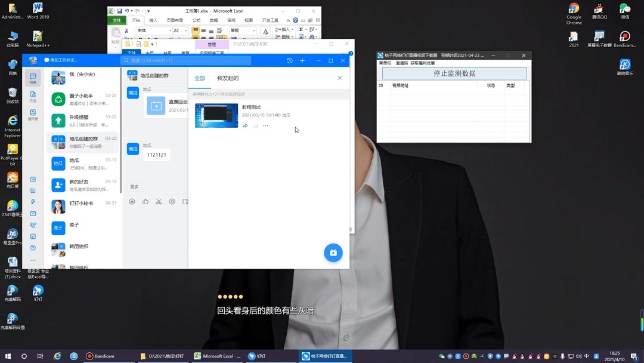Expand the ... more options under 教程测试 video

point(266,126)
